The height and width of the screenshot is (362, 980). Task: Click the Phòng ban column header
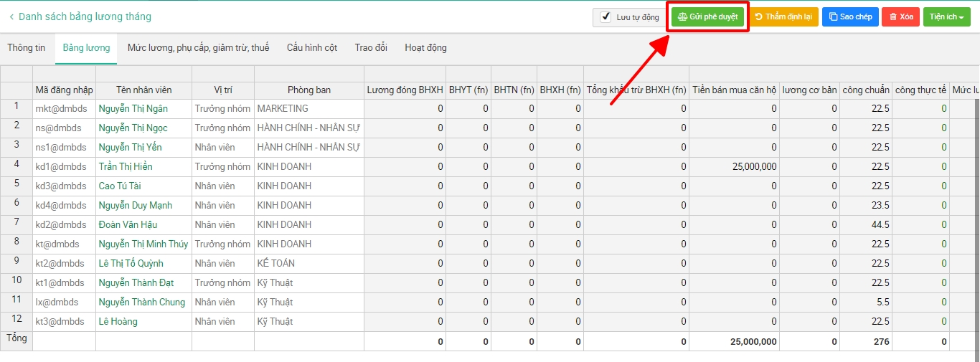(309, 90)
